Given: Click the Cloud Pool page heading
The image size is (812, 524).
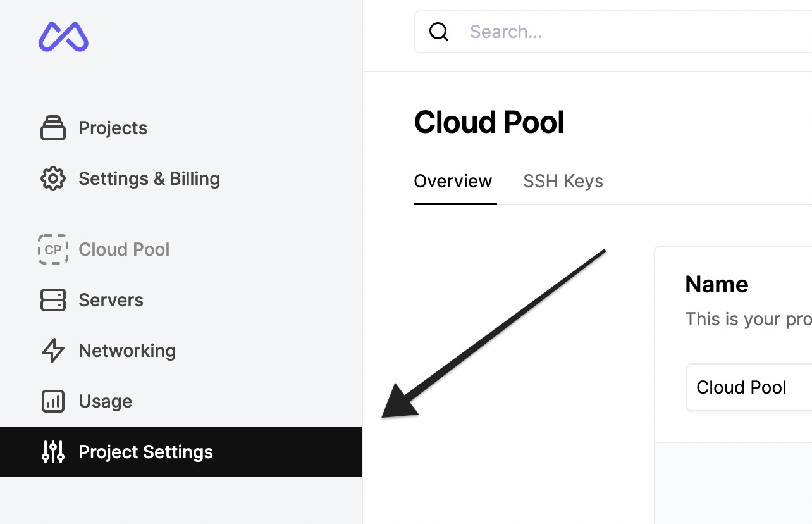Looking at the screenshot, I should 489,122.
